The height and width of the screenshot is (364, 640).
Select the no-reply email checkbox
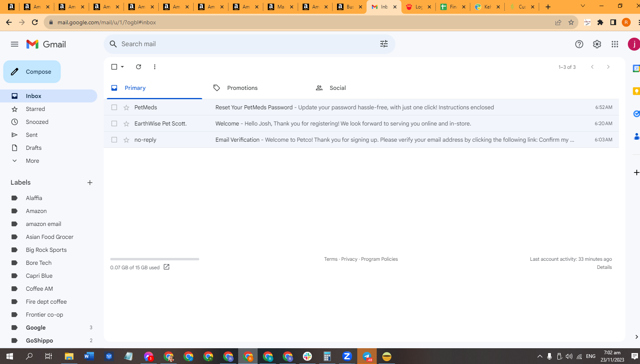tap(114, 140)
